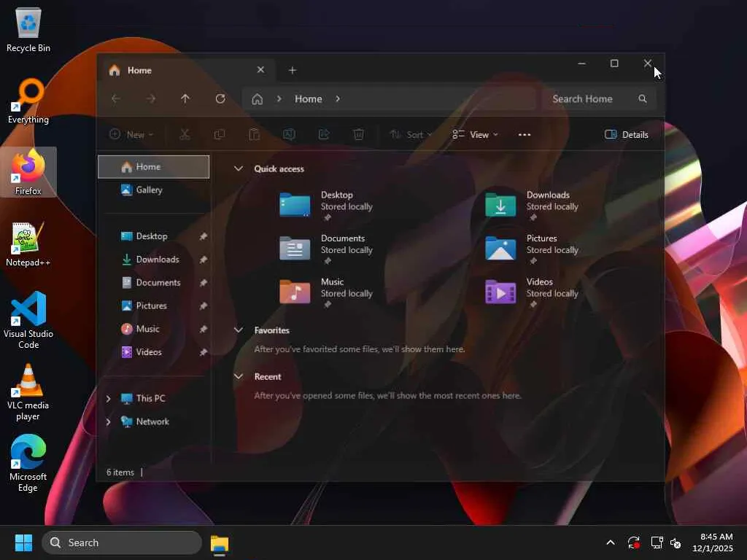Open the Sort dropdown menu
This screenshot has height=560, width=747.
click(411, 135)
